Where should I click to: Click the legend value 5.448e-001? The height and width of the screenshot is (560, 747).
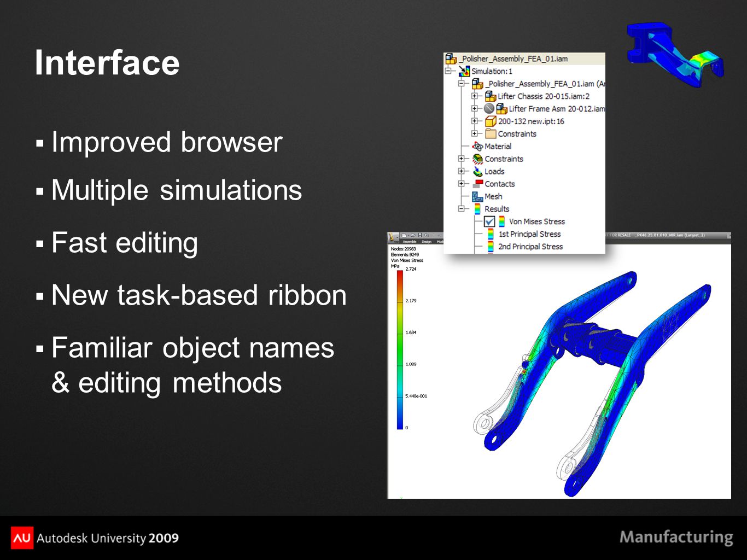point(416,396)
